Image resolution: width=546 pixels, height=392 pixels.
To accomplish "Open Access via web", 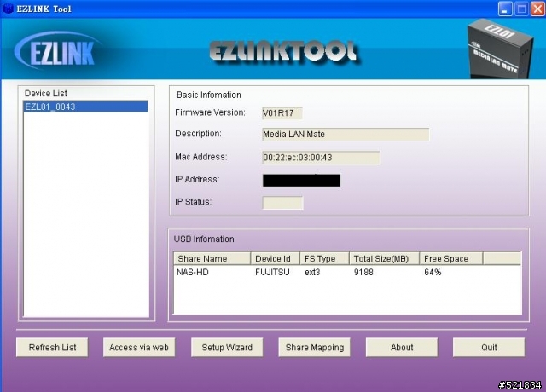I will pos(139,347).
